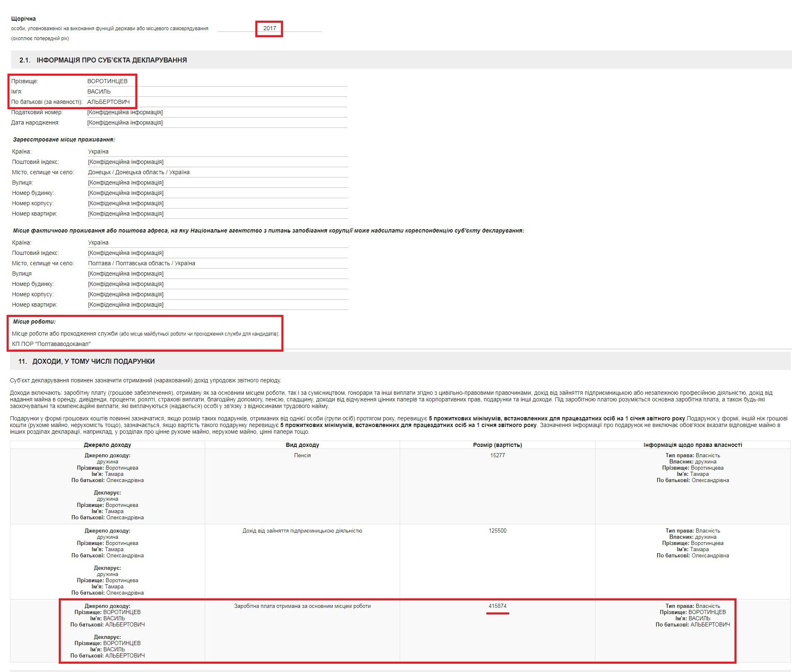The height and width of the screenshot is (672, 792).
Task: Click the workplace value КП ПОР Полтававодоканал
Action: [x=51, y=344]
